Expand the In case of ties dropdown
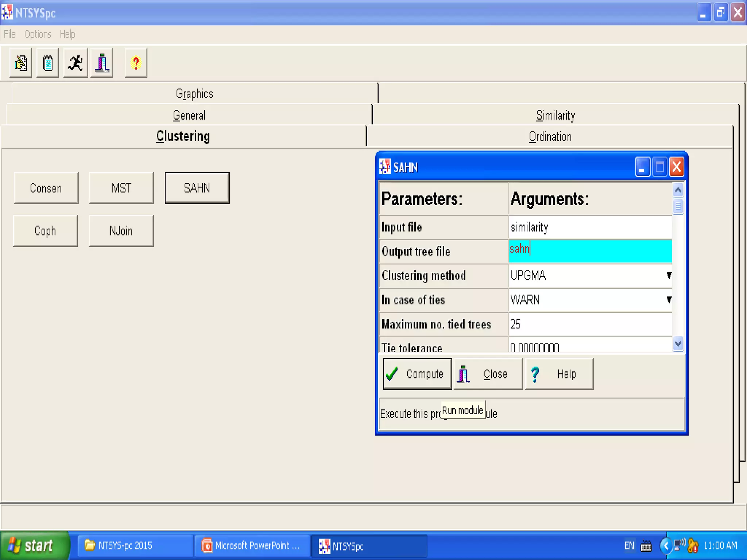747x560 pixels. [x=669, y=300]
